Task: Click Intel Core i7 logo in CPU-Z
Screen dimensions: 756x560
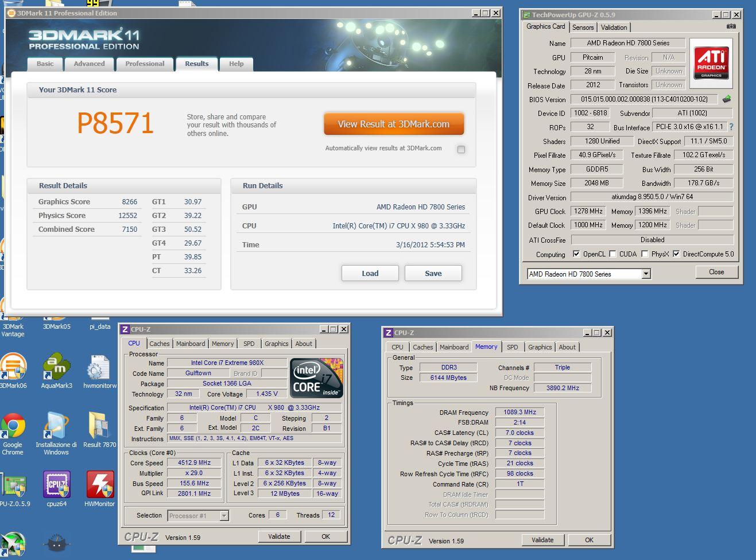Action: point(316,378)
